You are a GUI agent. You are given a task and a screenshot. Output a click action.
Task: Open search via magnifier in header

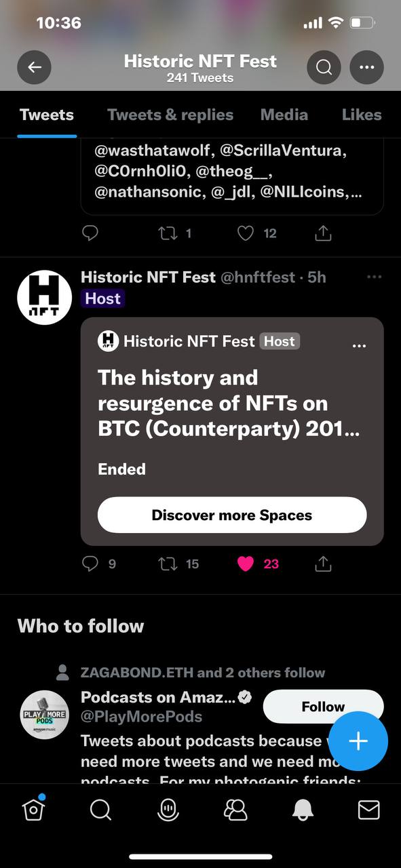[x=324, y=67]
